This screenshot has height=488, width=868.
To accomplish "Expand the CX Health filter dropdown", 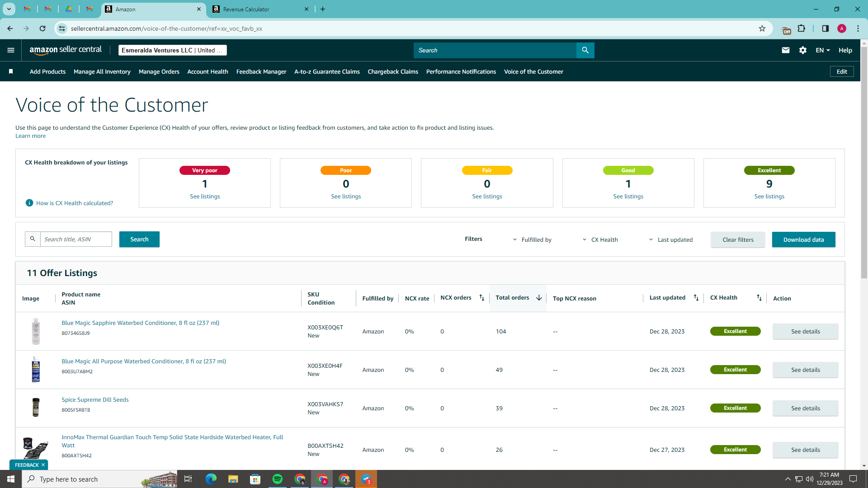I will coord(600,239).
